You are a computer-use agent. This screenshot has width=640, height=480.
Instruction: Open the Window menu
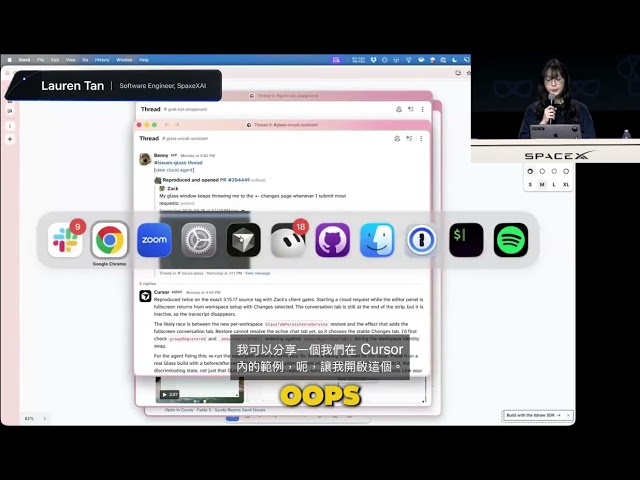coord(124,60)
